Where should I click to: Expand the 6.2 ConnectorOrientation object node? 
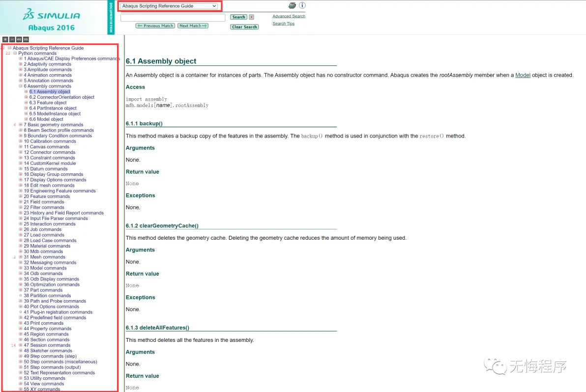pos(26,97)
